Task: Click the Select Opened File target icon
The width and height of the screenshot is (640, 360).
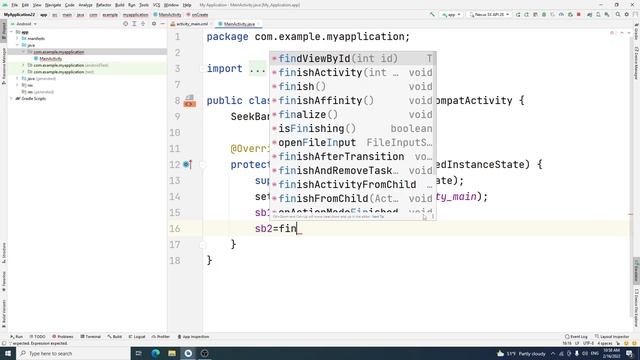Action: click(x=125, y=24)
